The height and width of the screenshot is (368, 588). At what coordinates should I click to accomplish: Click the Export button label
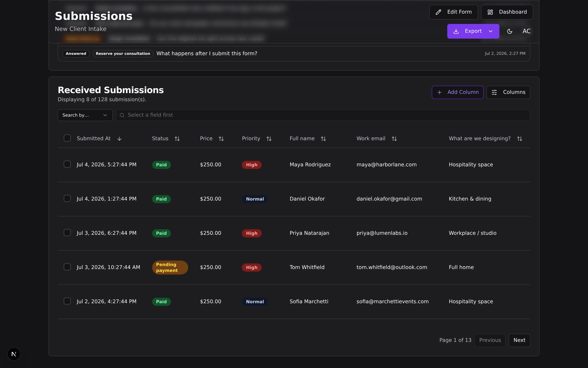[473, 31]
